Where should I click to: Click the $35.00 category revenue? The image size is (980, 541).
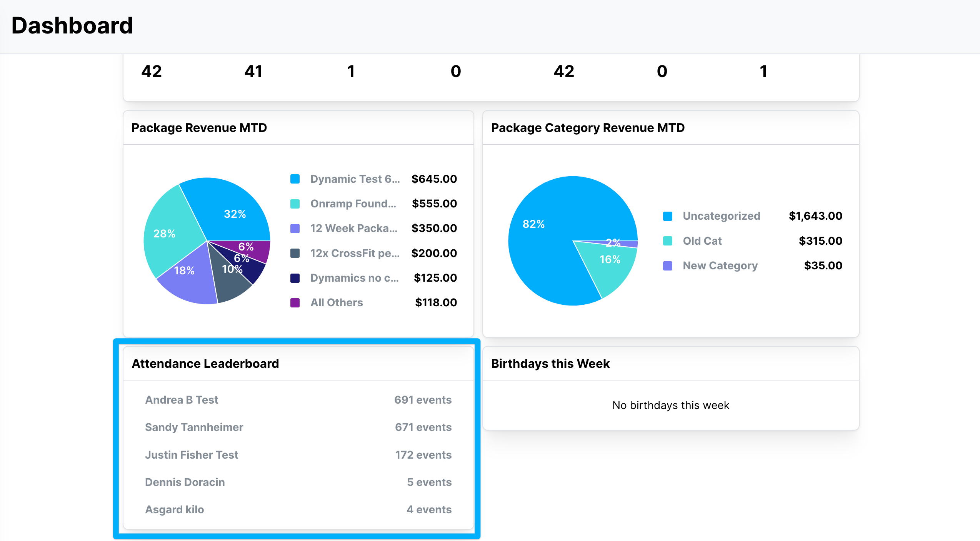point(823,265)
